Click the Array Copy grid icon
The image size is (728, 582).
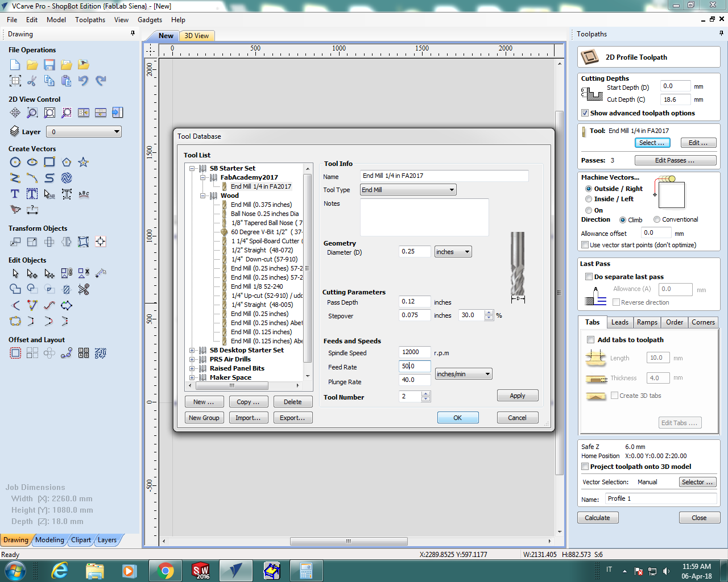[32, 353]
